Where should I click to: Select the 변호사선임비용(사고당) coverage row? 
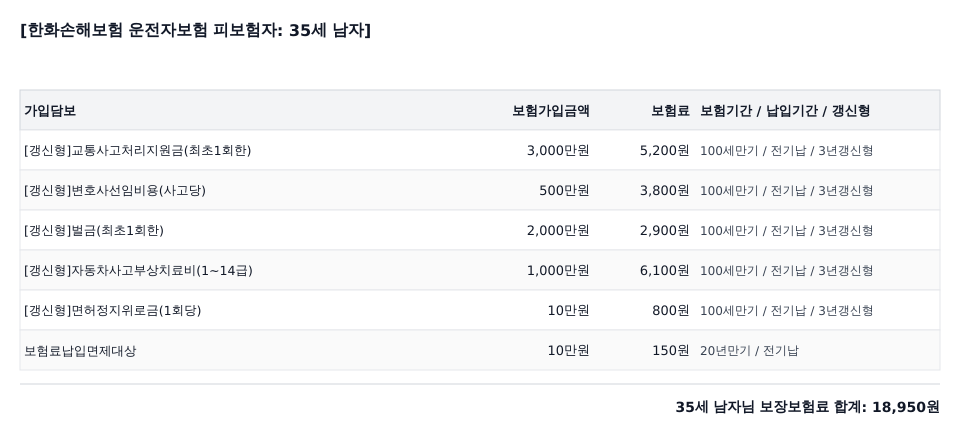[479, 190]
